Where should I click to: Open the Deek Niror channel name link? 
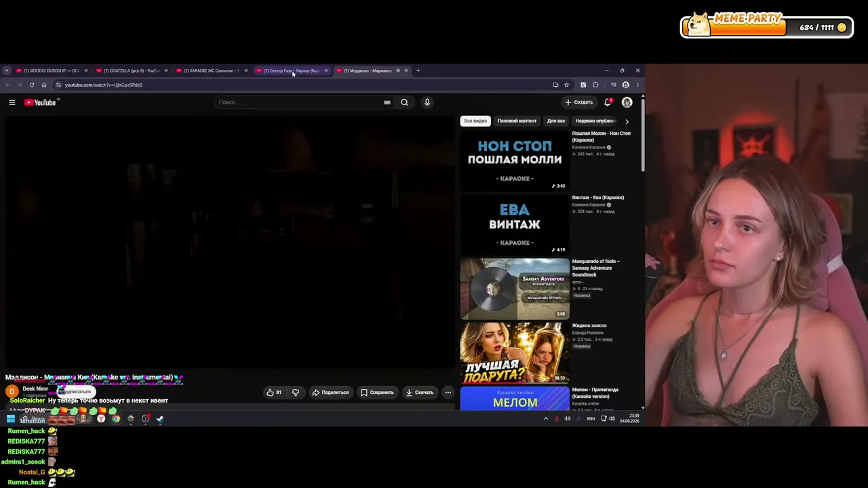point(35,388)
